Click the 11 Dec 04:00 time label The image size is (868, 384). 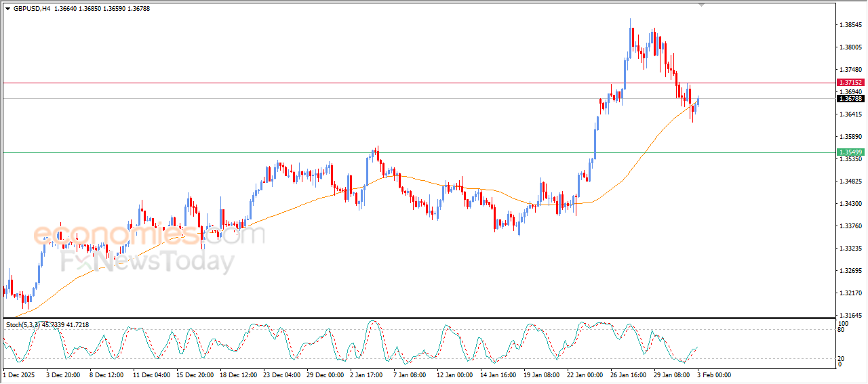tap(151, 375)
